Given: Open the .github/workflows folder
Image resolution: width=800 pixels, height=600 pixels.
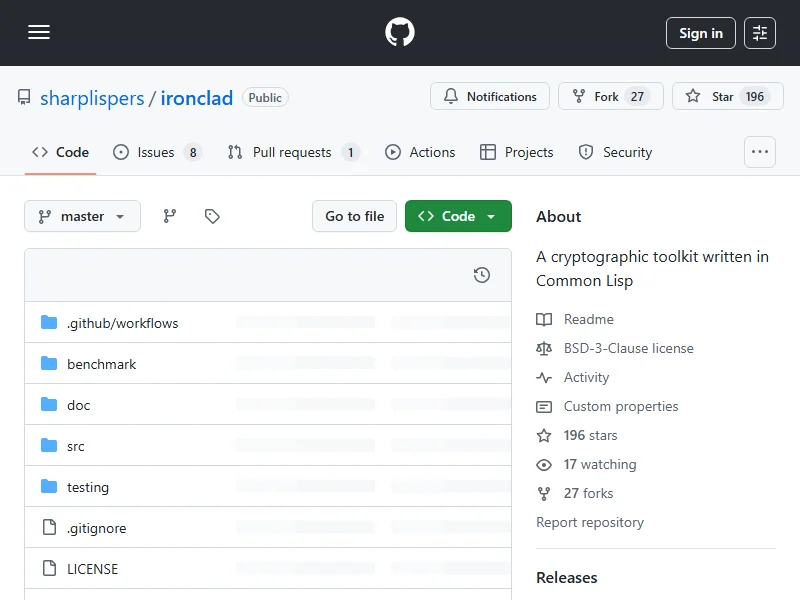Looking at the screenshot, I should pyautogui.click(x=122, y=323).
